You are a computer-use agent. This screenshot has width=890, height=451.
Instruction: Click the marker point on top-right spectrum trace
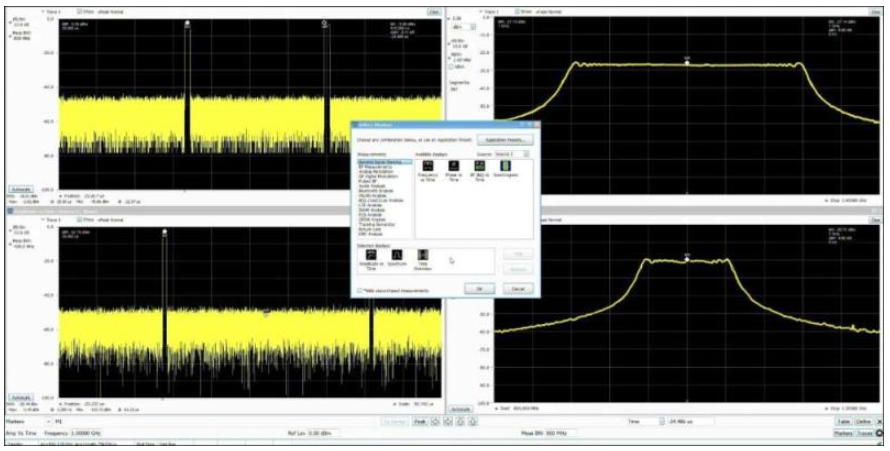[687, 62]
